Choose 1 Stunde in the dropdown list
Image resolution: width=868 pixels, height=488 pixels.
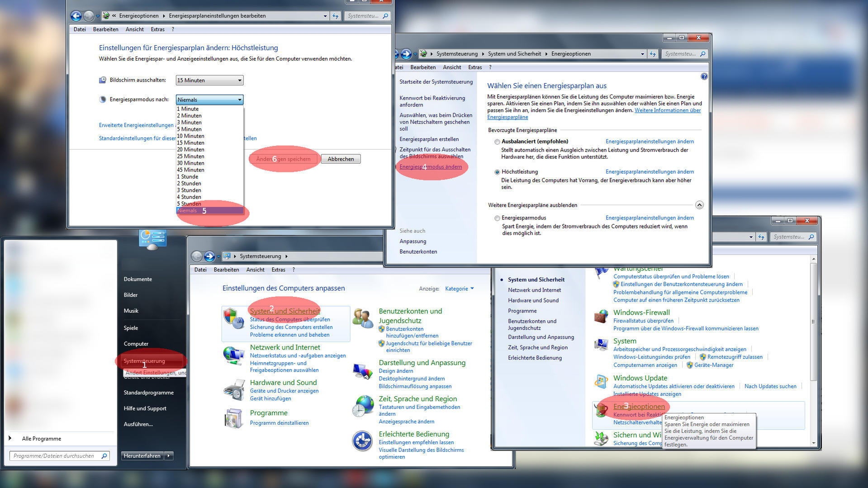pos(209,177)
